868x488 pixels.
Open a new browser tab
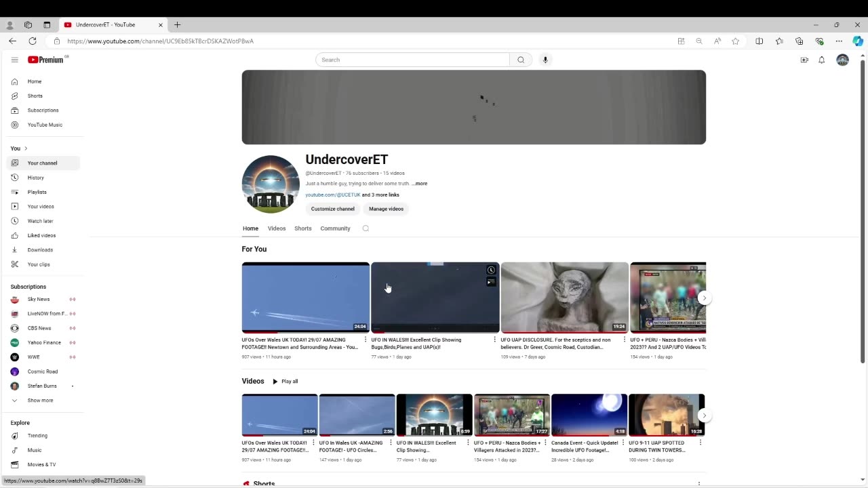[x=178, y=24]
